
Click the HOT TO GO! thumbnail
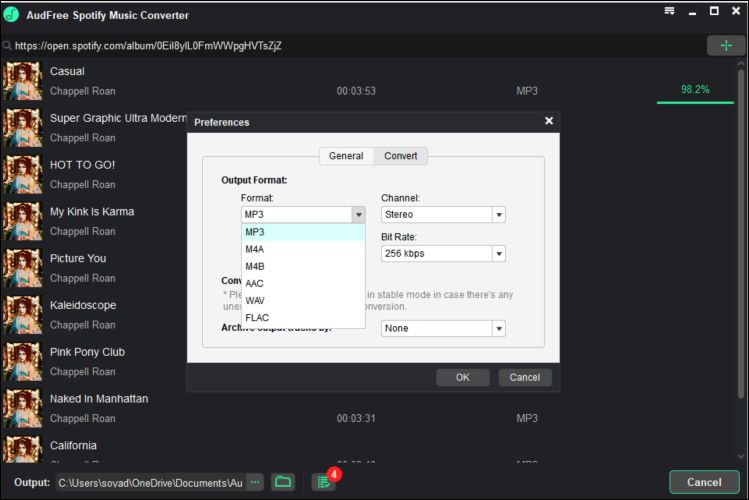22,174
